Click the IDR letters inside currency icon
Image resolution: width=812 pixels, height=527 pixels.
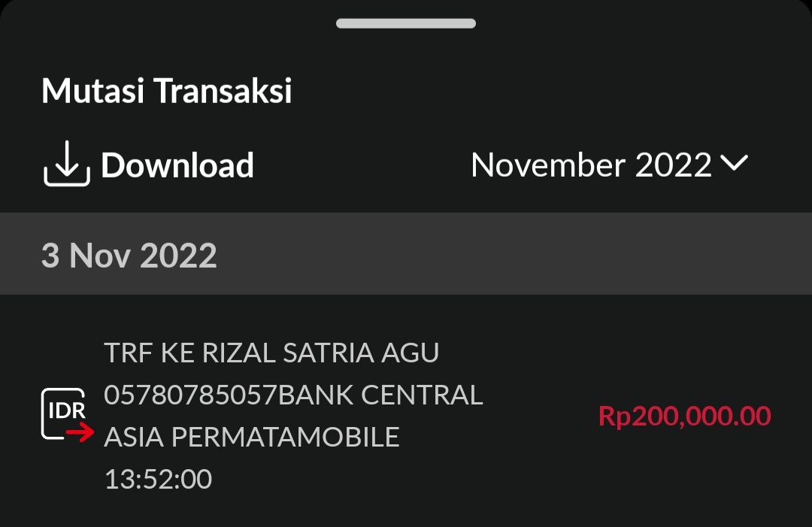tap(65, 410)
